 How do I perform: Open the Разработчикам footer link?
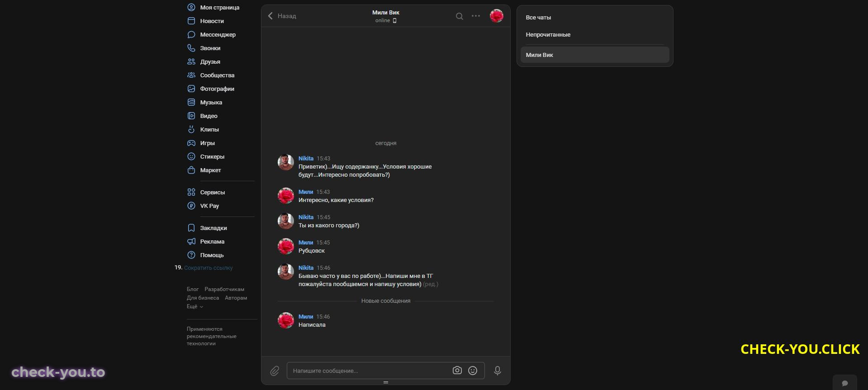point(224,289)
